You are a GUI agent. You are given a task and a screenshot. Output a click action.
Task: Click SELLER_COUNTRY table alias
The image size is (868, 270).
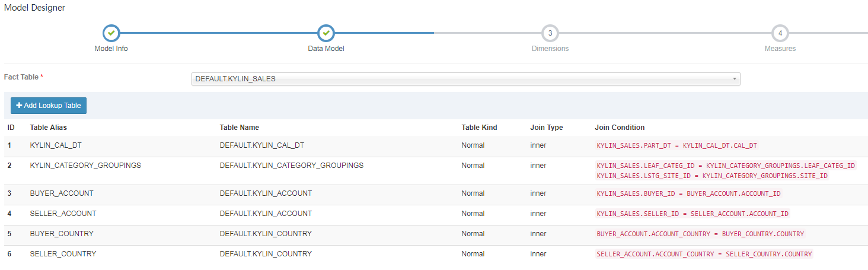[x=63, y=254]
